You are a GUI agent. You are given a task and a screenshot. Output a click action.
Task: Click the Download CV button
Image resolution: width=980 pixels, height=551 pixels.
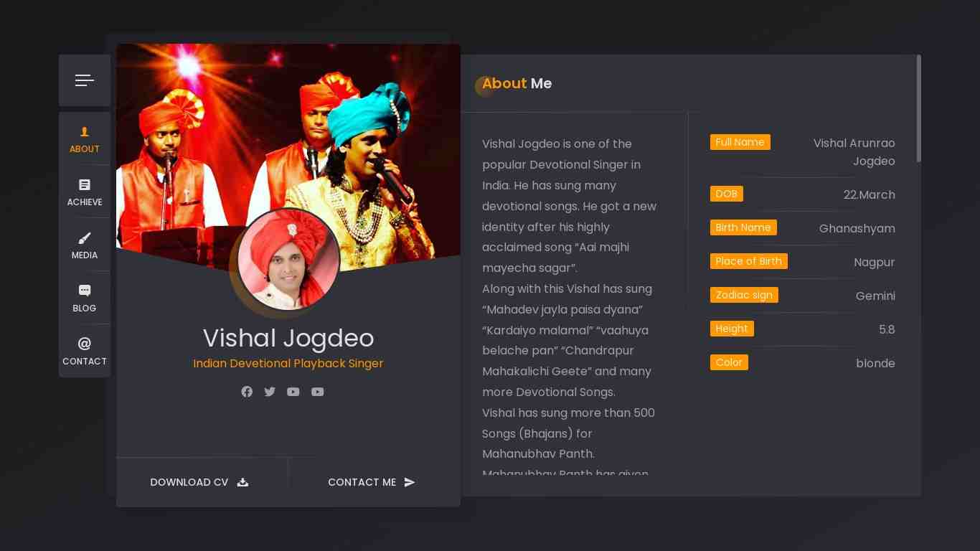click(200, 482)
